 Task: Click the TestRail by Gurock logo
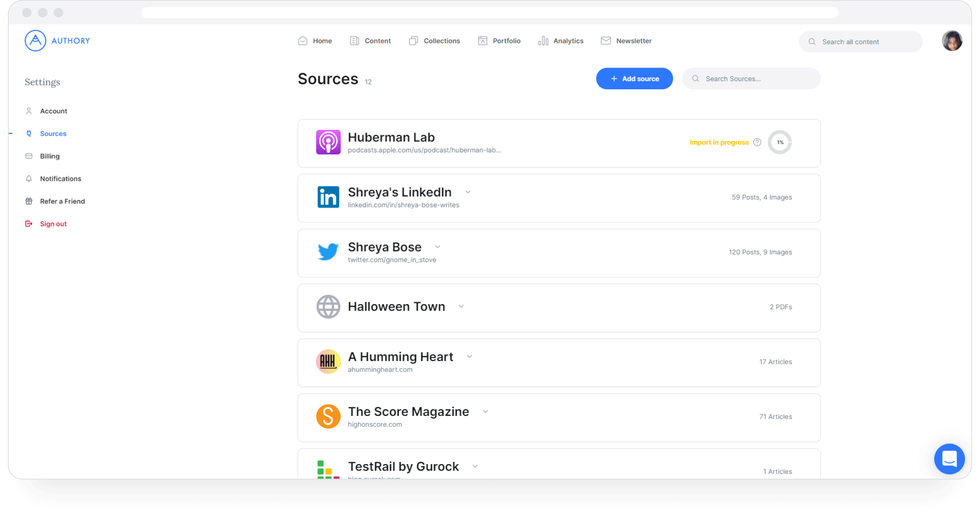pos(328,470)
